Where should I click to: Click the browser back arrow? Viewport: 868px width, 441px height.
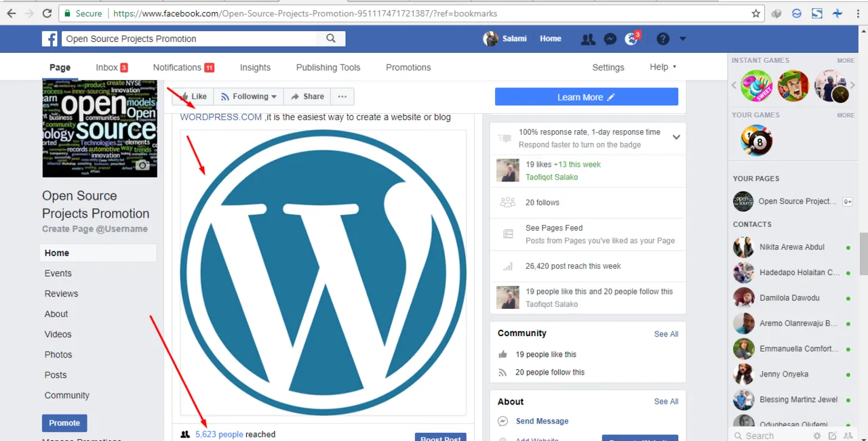click(x=12, y=13)
